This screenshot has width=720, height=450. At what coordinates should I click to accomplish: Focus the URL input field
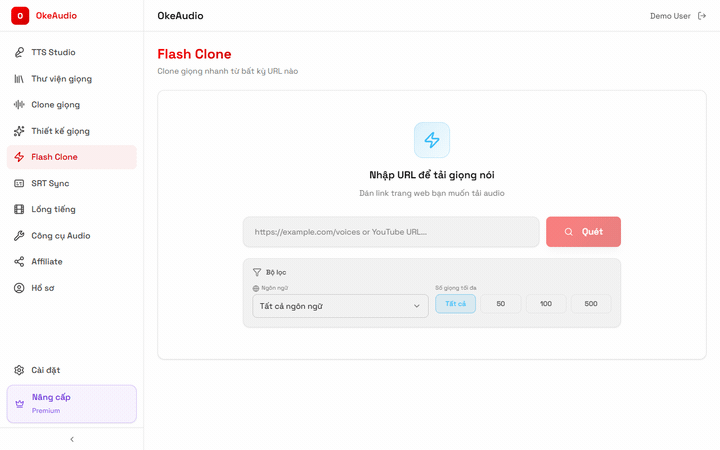pos(390,232)
